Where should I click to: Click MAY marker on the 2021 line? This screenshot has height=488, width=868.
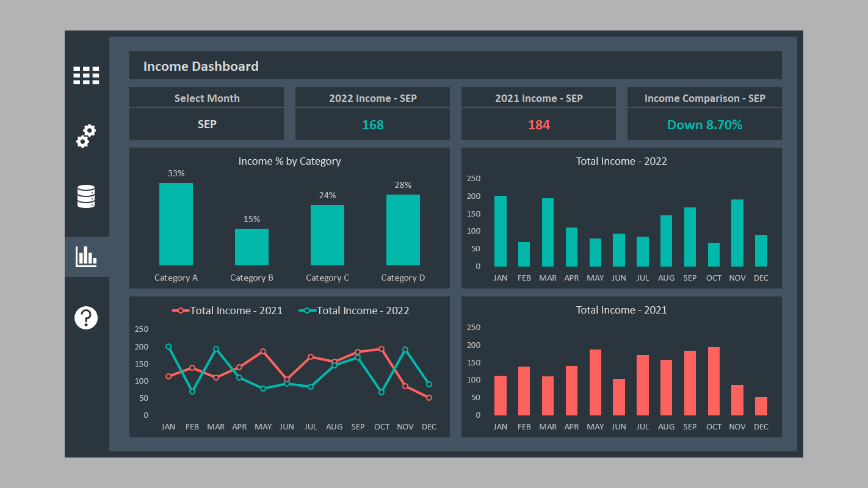pos(263,351)
